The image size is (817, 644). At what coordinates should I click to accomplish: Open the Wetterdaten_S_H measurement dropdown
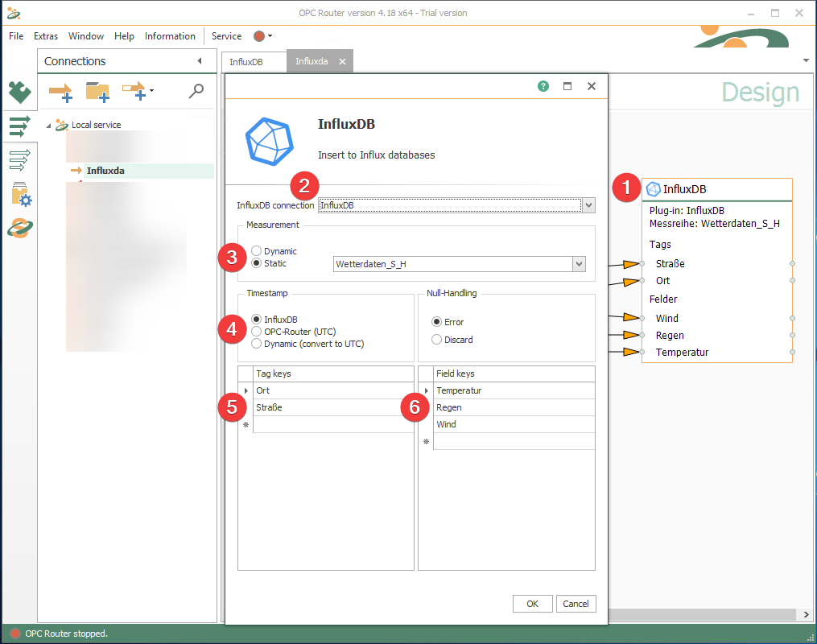[x=578, y=264]
